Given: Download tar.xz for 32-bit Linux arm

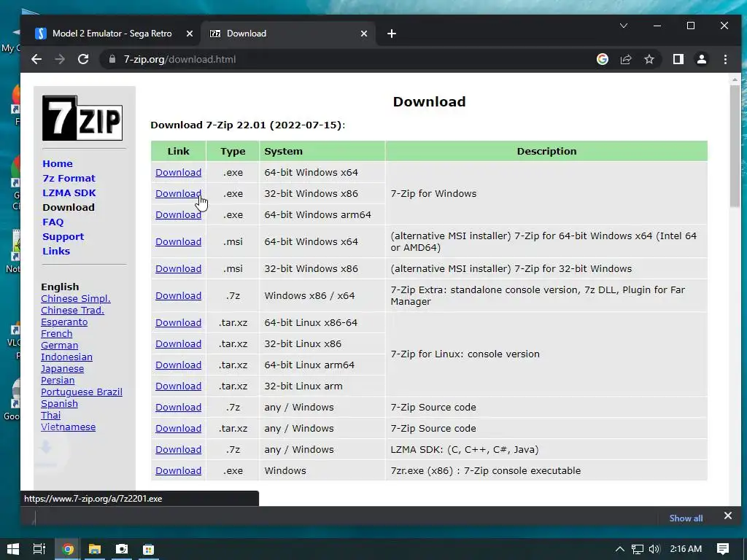Looking at the screenshot, I should [x=178, y=386].
